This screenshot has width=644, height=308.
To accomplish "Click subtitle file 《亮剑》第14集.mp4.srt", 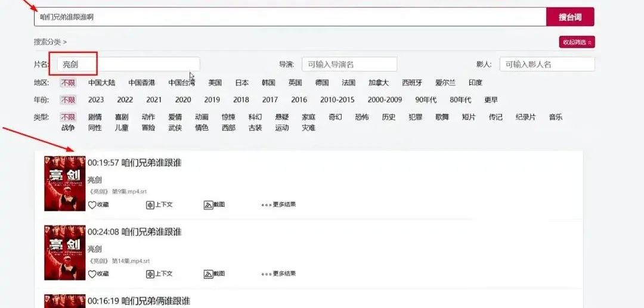I will coord(119,261).
